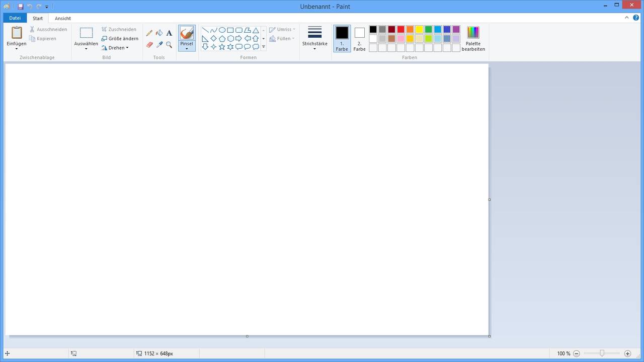Activate the 1. Farbe color slot
Image resolution: width=644 pixels, height=362 pixels.
(342, 39)
